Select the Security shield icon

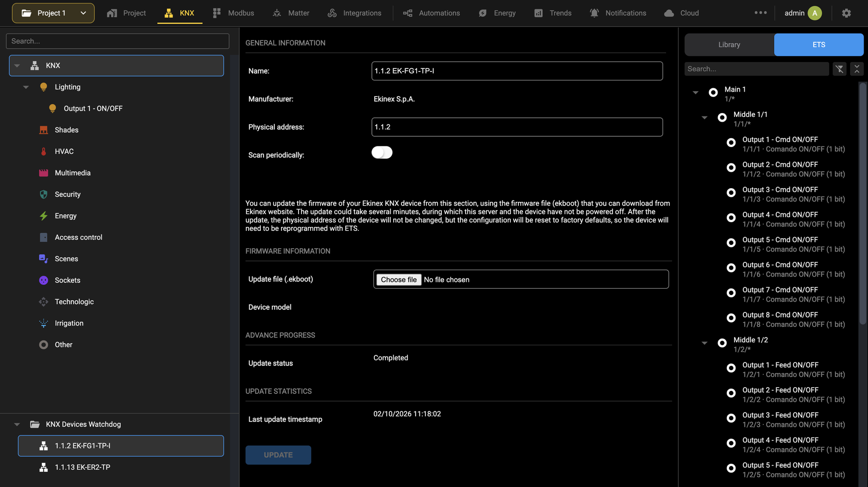[44, 195]
